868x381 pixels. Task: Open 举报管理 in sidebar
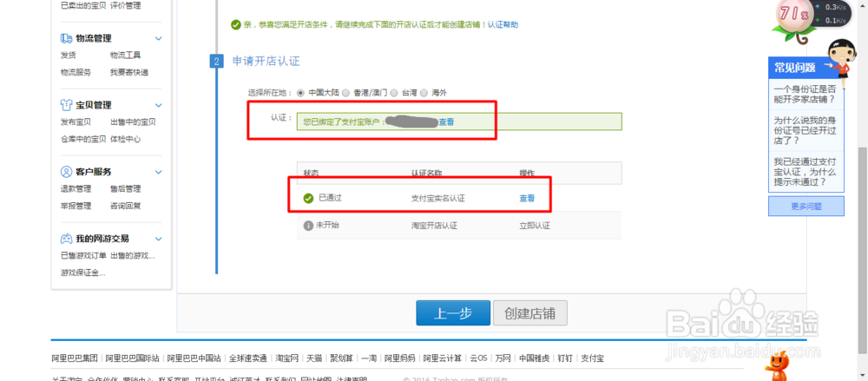click(x=76, y=206)
